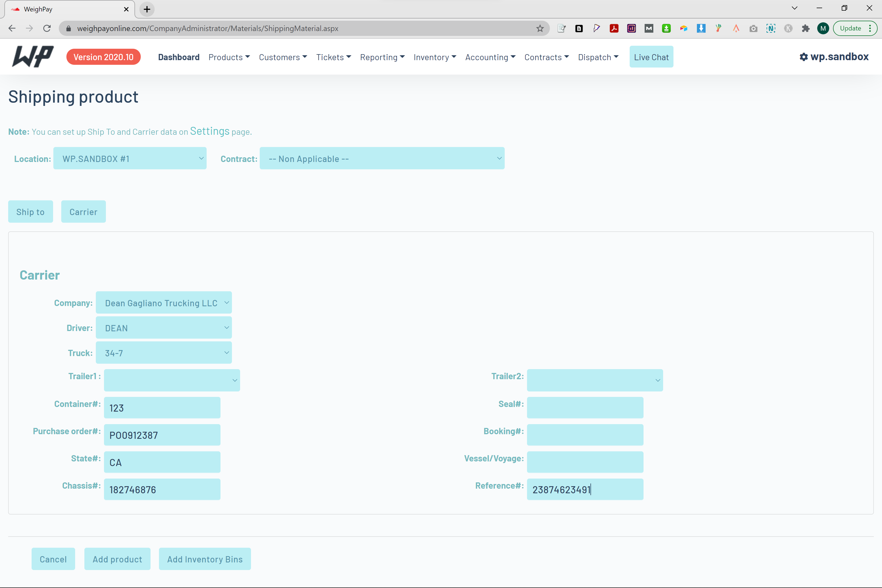Open the Dispatch menu
Image resolution: width=882 pixels, height=588 pixels.
598,57
